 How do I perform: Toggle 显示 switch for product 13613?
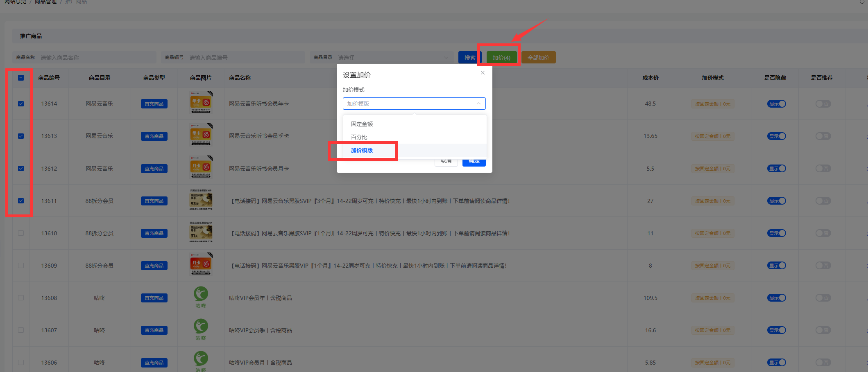[x=776, y=136]
